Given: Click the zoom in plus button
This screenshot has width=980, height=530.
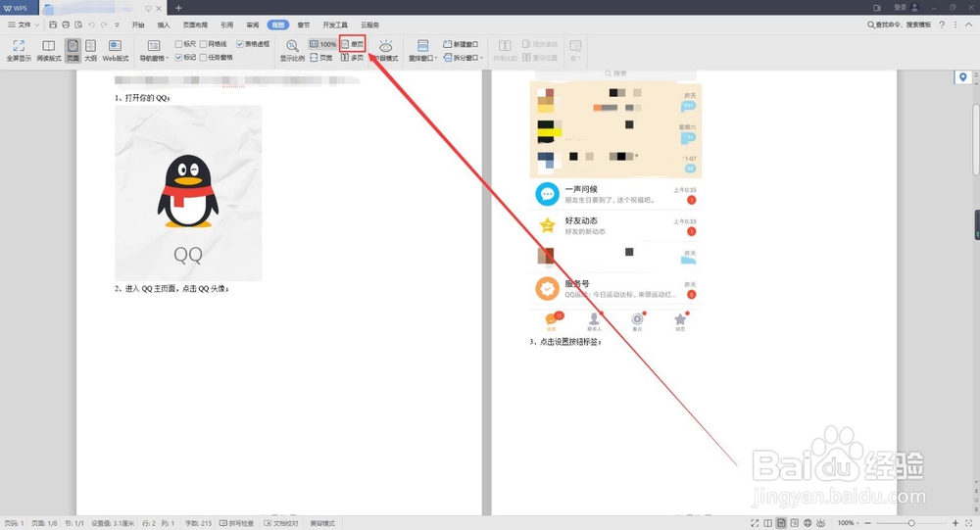Looking at the screenshot, I should tap(955, 523).
